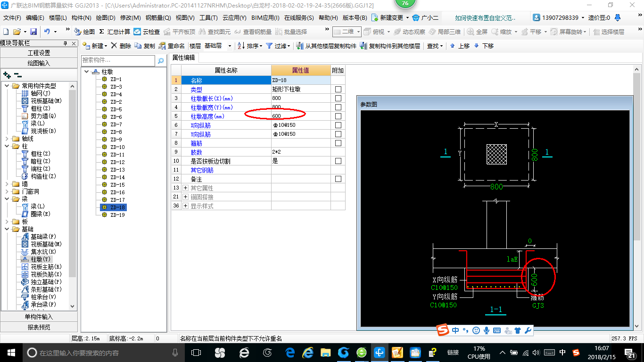644x362 pixels.
Task: Expand the 其它属性 property group
Action: (x=186, y=188)
